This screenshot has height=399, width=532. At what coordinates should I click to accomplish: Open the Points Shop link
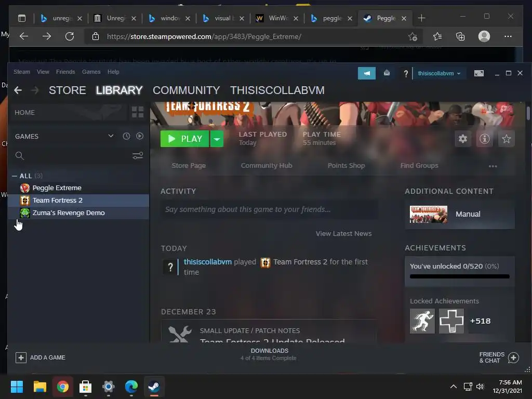[346, 166]
